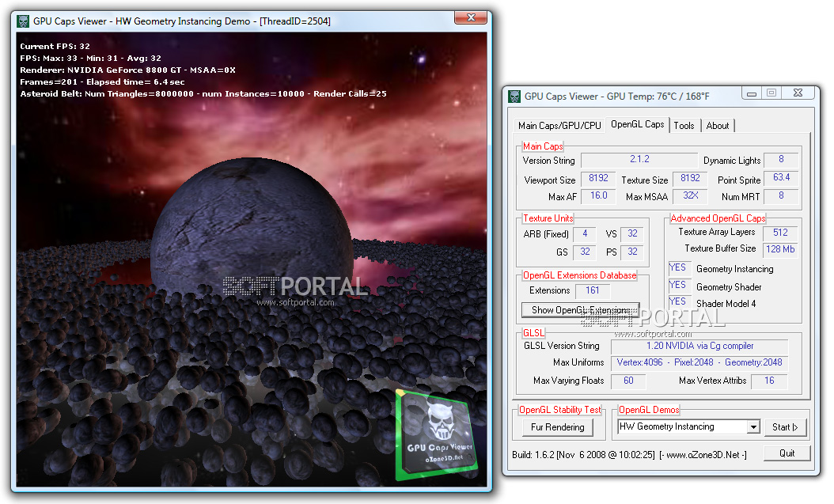Click the Max MSAA value 32X
Viewport: 834px width, 504px height.
(690, 196)
